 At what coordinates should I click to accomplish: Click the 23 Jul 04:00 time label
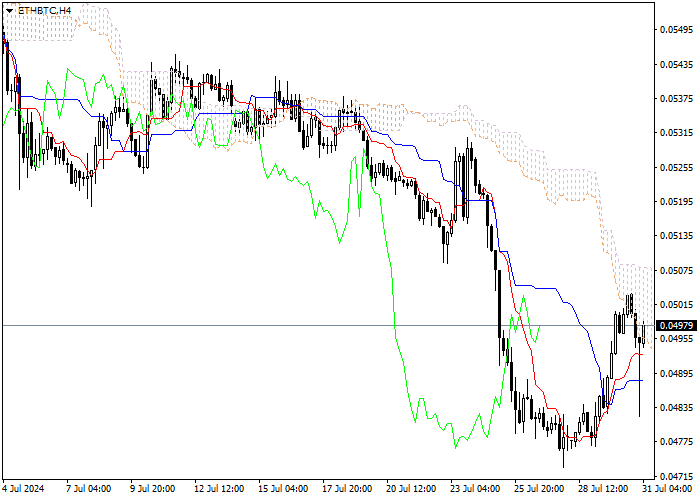pyautogui.click(x=475, y=488)
